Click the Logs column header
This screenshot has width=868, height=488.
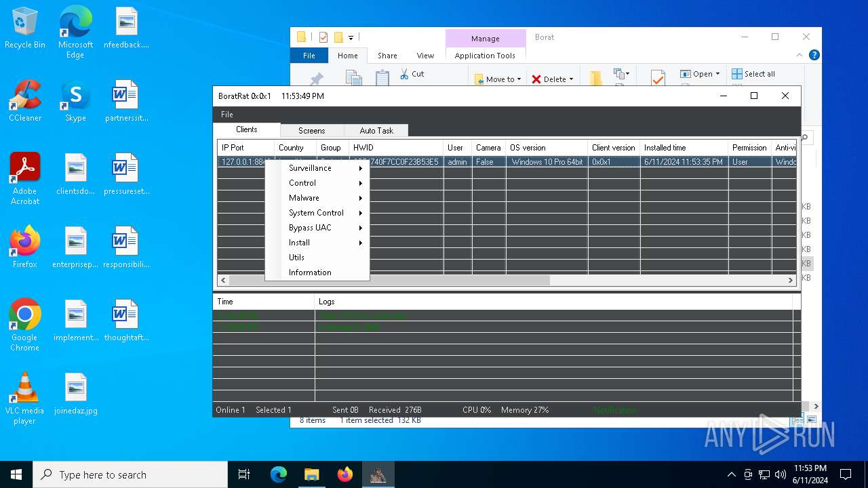[554, 302]
